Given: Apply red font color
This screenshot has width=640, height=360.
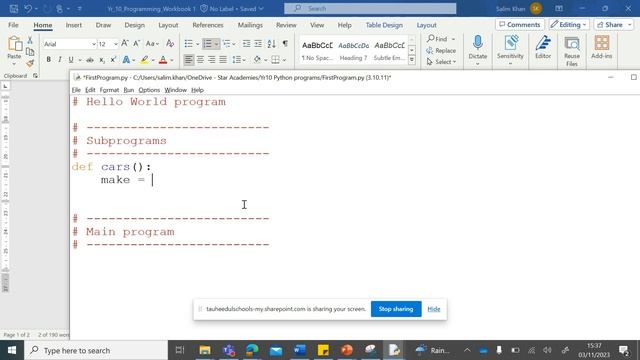Looking at the screenshot, I should 163,60.
